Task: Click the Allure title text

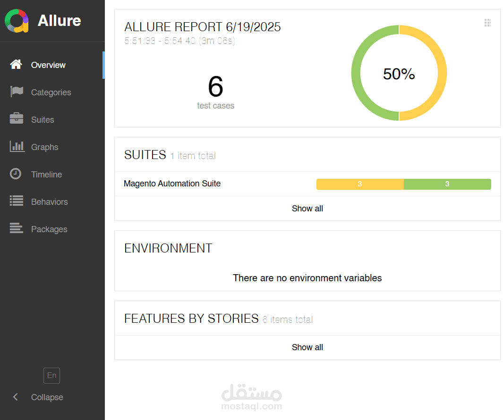Action: [59, 21]
